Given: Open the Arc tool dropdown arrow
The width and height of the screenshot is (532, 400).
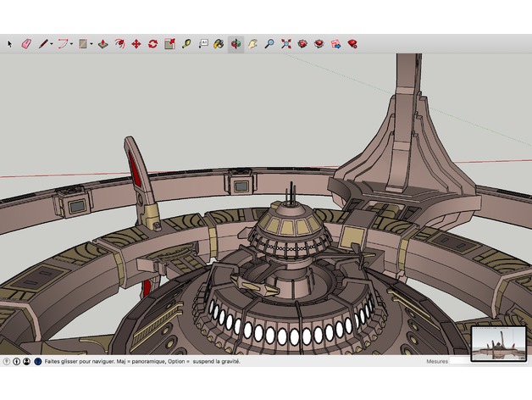Looking at the screenshot, I should tap(72, 43).
